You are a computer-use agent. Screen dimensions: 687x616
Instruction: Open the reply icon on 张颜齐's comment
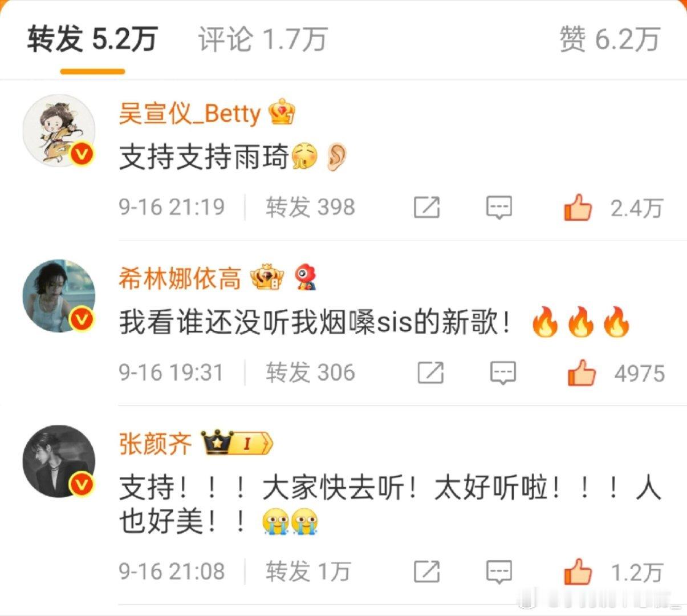499,572
